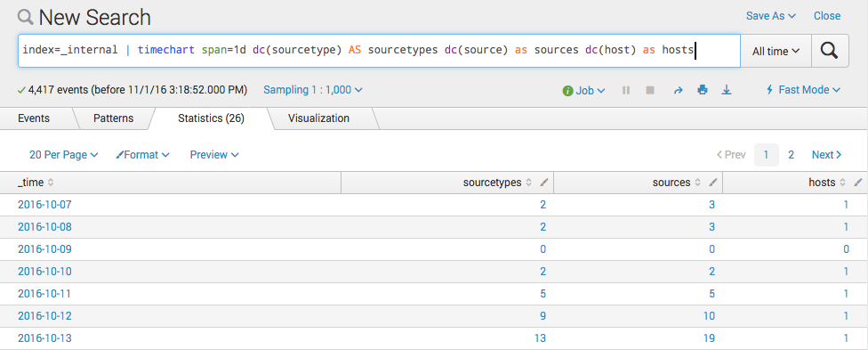Export results with the download icon
The width and height of the screenshot is (868, 350).
coord(727,90)
